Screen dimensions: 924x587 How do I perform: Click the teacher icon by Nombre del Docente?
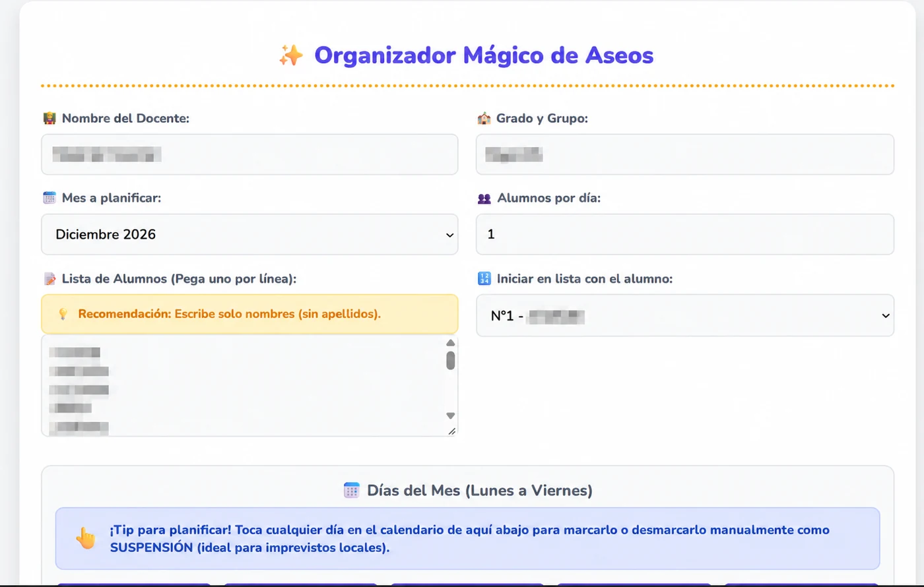pos(49,119)
